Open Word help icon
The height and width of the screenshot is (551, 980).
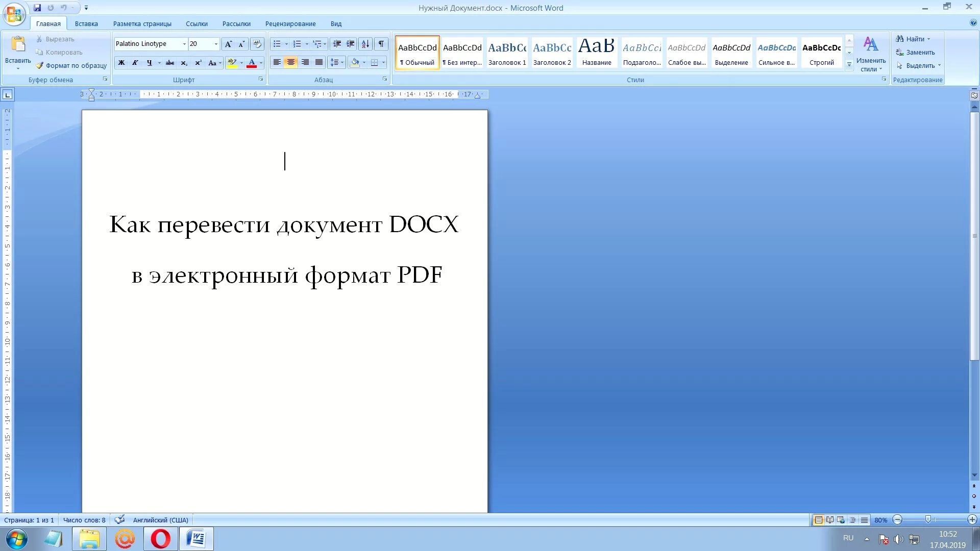(x=973, y=23)
